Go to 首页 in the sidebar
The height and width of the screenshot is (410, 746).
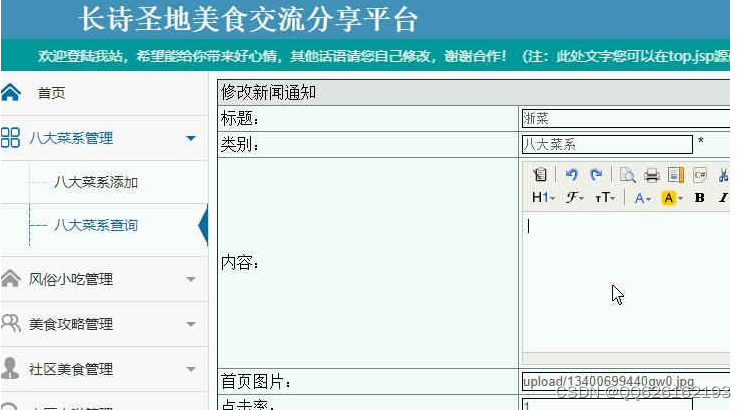51,93
